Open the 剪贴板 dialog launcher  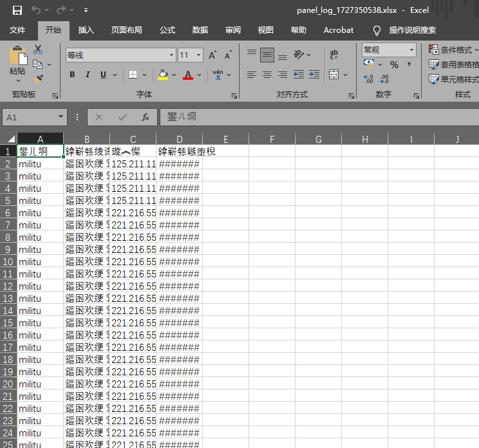coord(55,96)
